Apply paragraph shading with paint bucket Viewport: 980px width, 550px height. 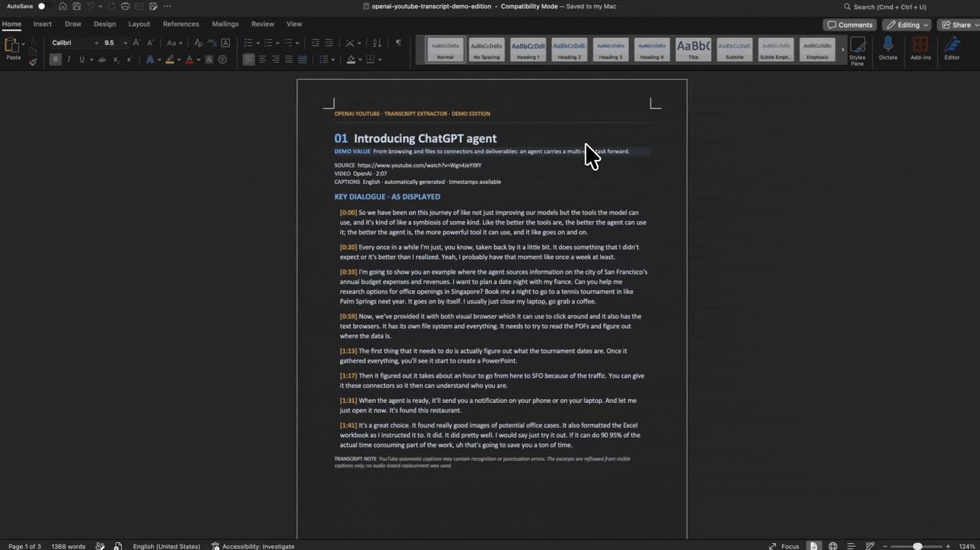(350, 59)
